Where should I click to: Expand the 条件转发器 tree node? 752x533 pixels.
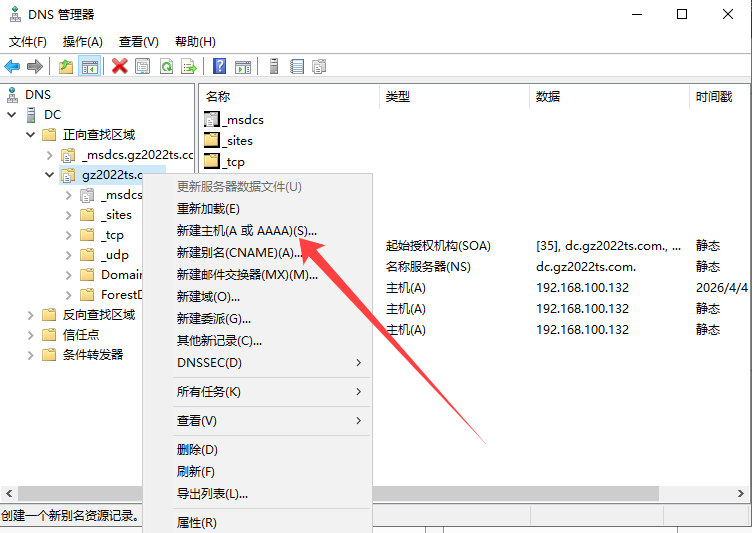pyautogui.click(x=30, y=355)
